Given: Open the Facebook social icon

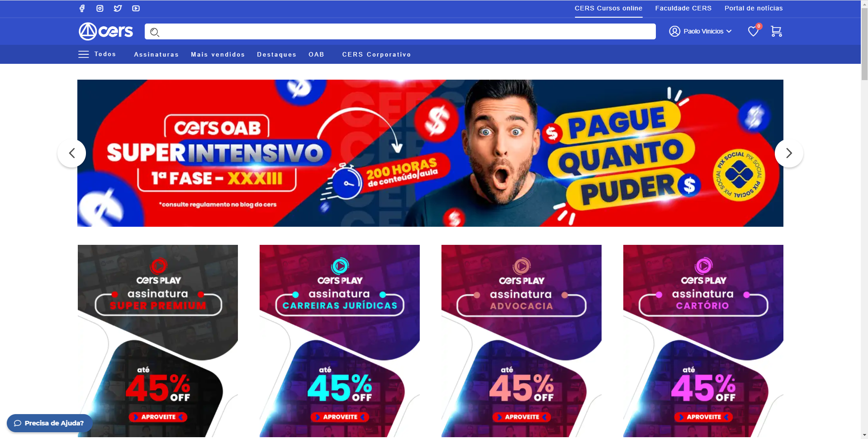Looking at the screenshot, I should (82, 8).
